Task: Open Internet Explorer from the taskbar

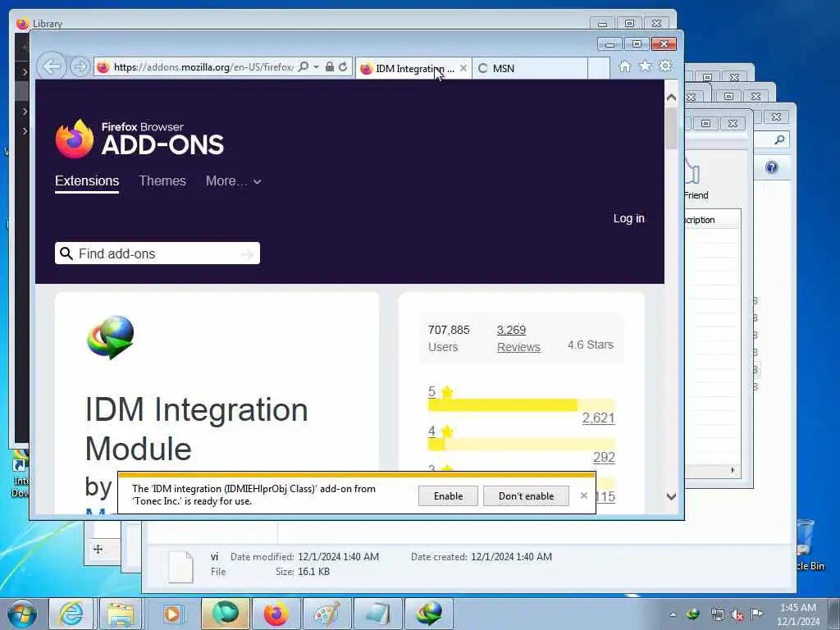Action: (x=71, y=614)
